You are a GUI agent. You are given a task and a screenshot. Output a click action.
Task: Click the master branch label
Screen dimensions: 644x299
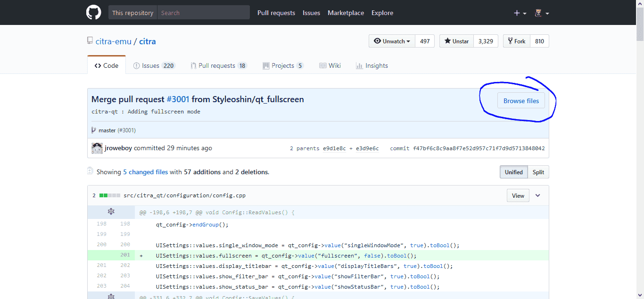(x=107, y=130)
